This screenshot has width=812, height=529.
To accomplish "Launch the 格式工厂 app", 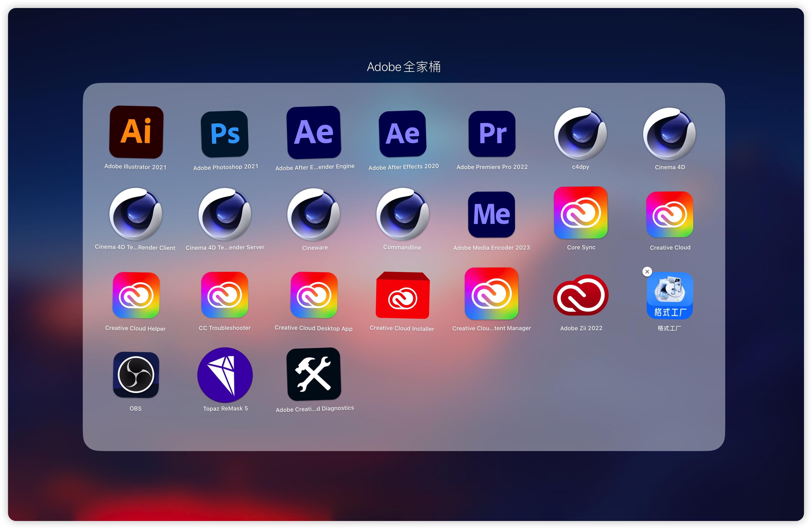I will point(670,295).
